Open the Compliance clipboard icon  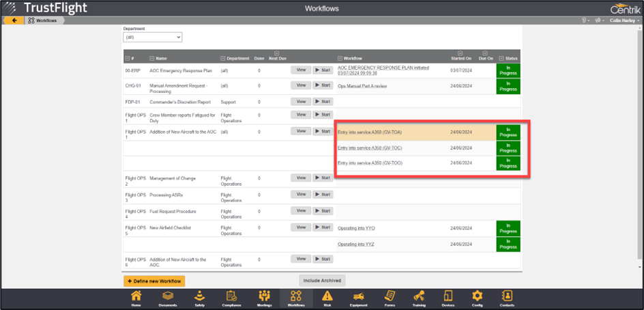pos(231,298)
